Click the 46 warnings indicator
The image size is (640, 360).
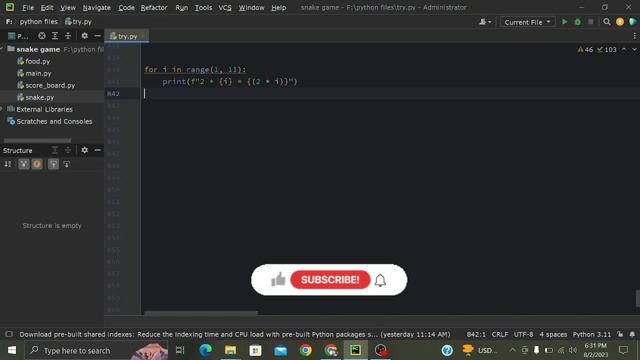click(585, 49)
